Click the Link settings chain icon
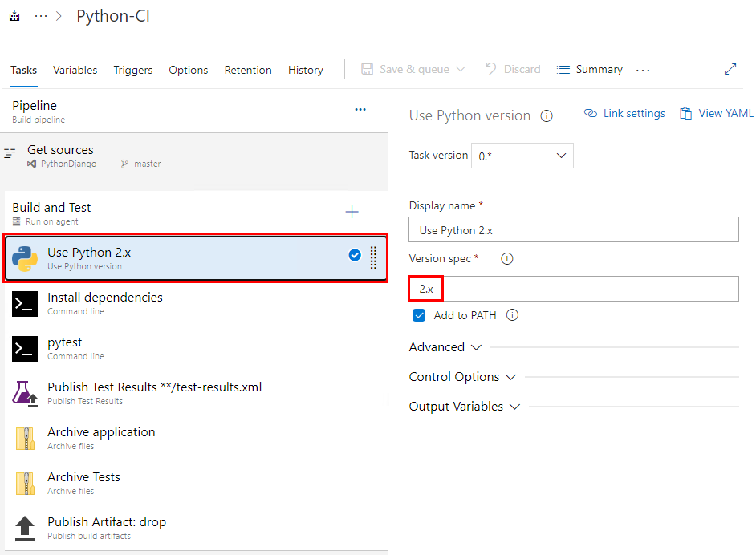Viewport: 756px width, 555px height. [x=591, y=113]
